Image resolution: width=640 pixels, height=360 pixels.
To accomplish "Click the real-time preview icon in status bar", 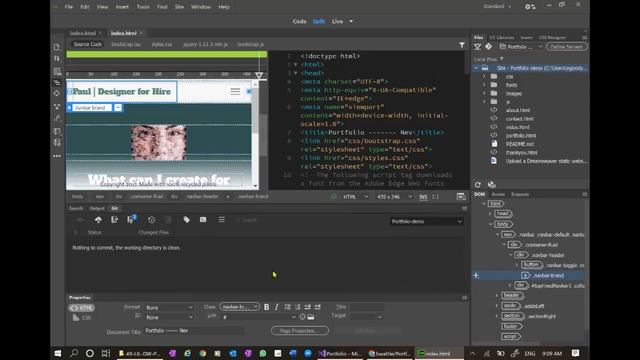I will [461, 197].
